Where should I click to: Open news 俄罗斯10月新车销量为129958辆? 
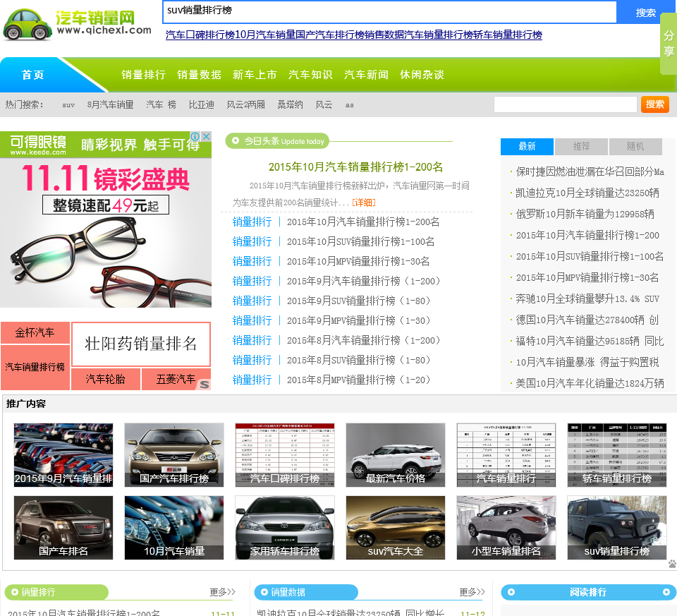[585, 214]
